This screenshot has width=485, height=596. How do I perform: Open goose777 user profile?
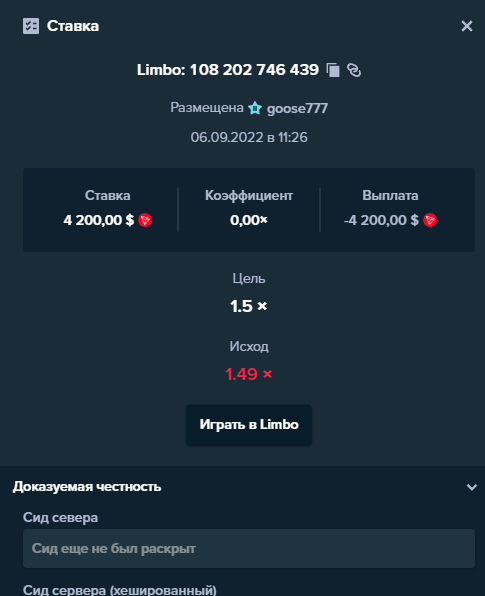[x=297, y=109]
